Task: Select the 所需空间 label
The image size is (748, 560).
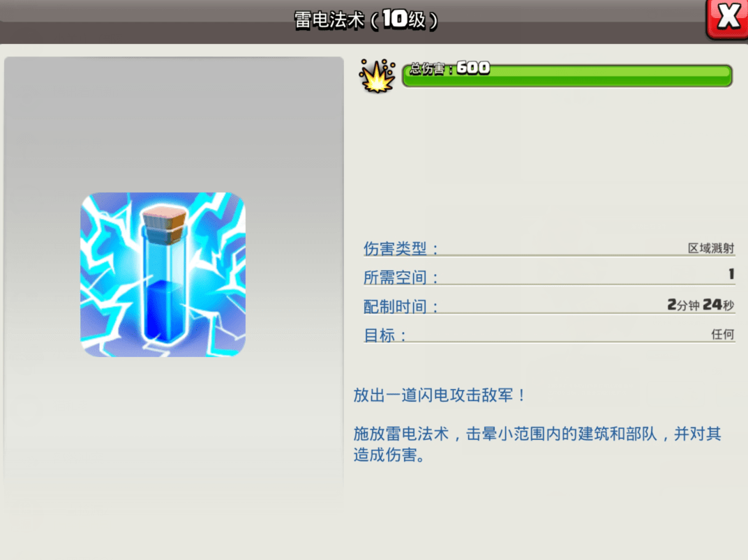Action: [x=401, y=278]
